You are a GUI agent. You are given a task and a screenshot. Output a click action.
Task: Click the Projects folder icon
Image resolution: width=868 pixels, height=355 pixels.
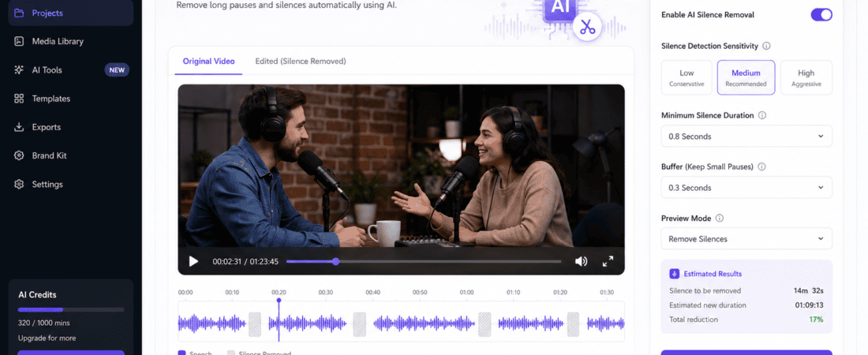coord(19,13)
